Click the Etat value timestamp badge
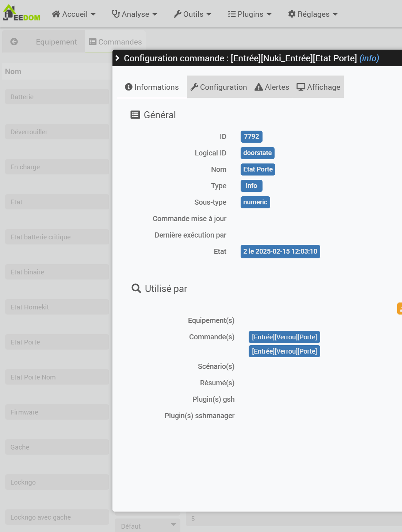 (x=280, y=251)
